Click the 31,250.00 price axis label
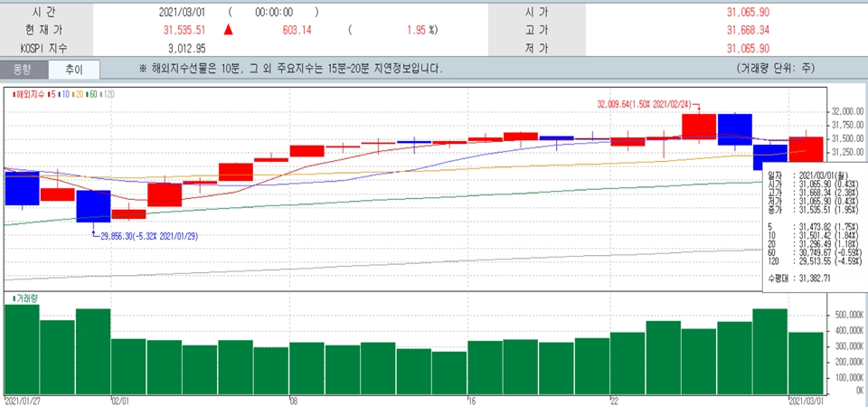The image size is (868, 407). coord(847,152)
